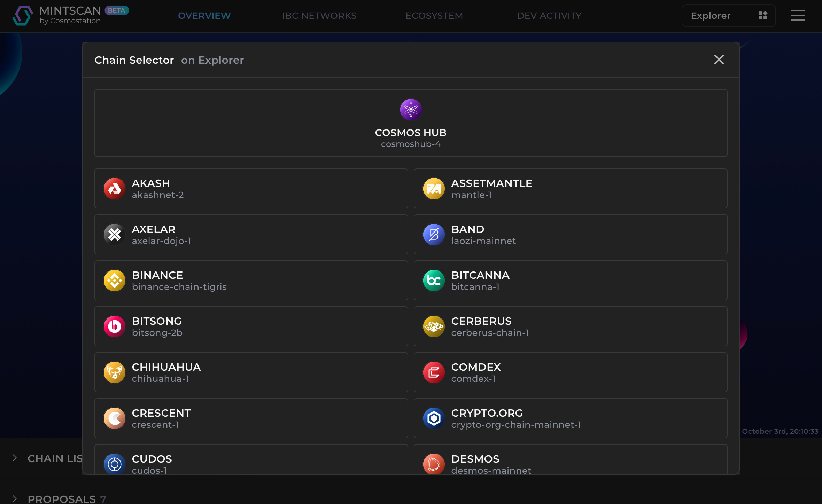Click the Binance diamond logo icon
This screenshot has height=504, width=822.
coord(114,281)
